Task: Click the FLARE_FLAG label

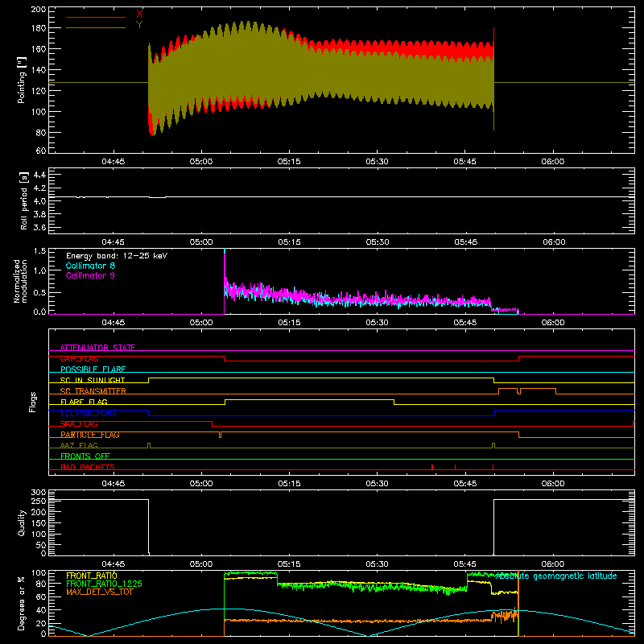Action: point(84,402)
